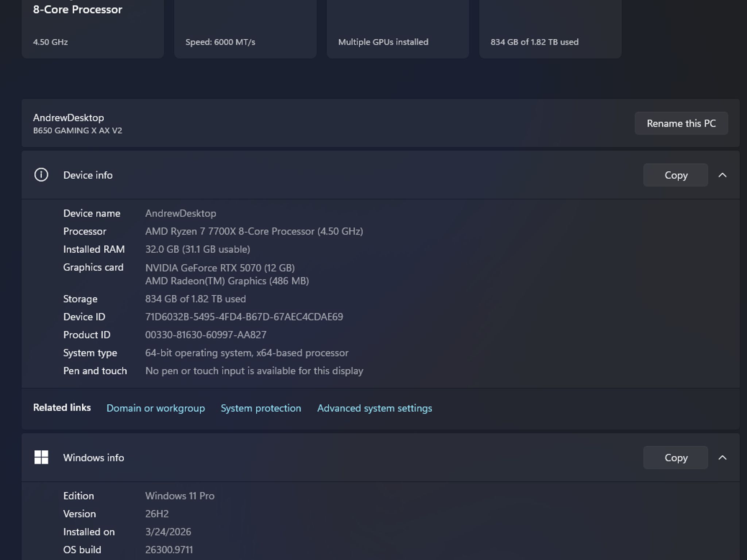Viewport: 747px width, 560px height.
Task: Collapse the Windows info section chevron
Action: click(722, 458)
